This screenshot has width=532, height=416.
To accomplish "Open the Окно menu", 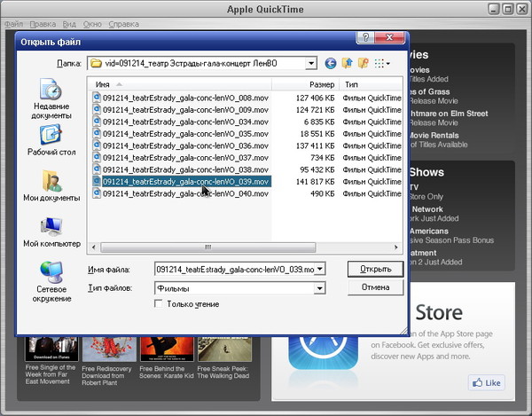I will click(92, 24).
